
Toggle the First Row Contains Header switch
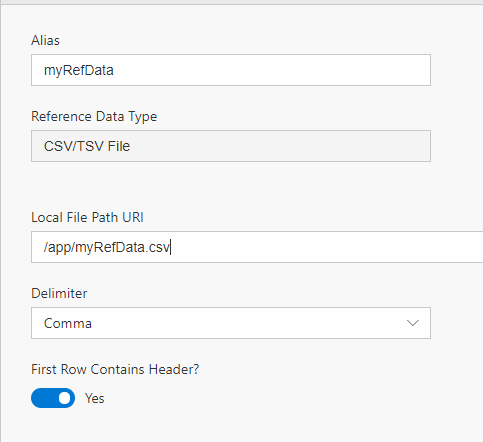tap(53, 398)
